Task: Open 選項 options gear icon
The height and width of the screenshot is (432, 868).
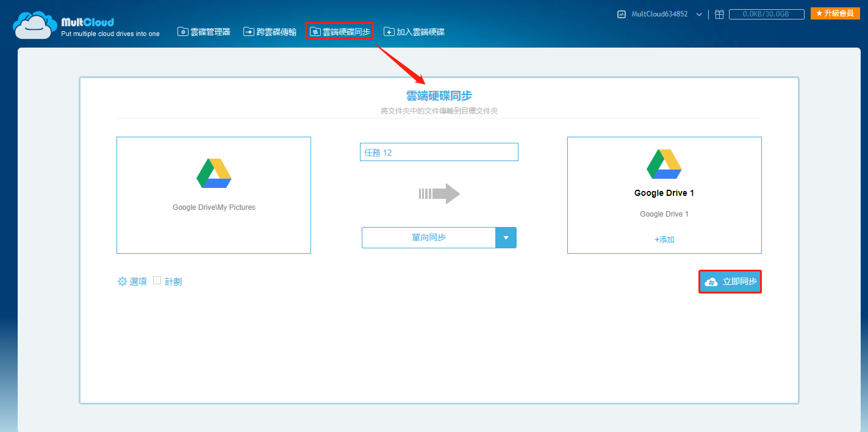Action: pyautogui.click(x=122, y=281)
